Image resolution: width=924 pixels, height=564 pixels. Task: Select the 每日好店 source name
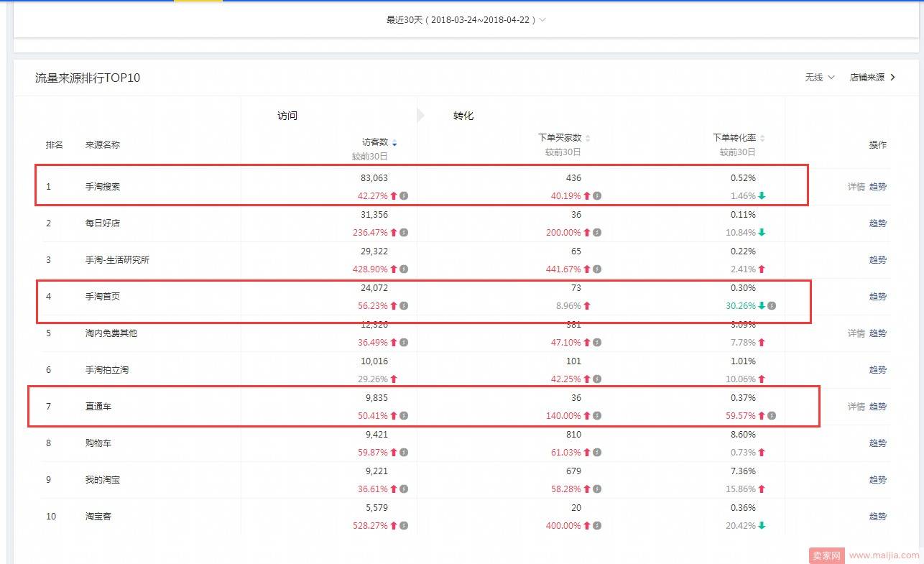pos(103,223)
